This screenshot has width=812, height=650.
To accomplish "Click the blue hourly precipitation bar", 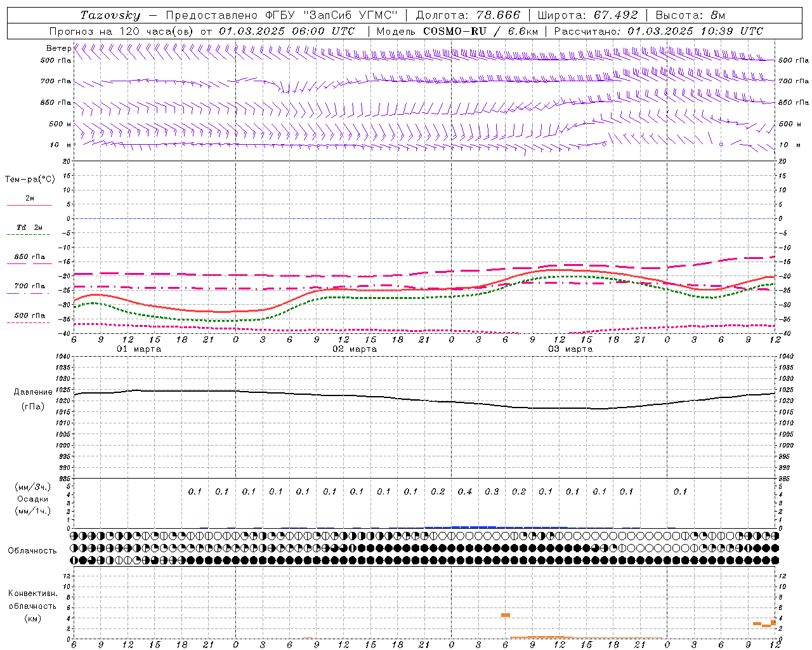I will pyautogui.click(x=495, y=527).
